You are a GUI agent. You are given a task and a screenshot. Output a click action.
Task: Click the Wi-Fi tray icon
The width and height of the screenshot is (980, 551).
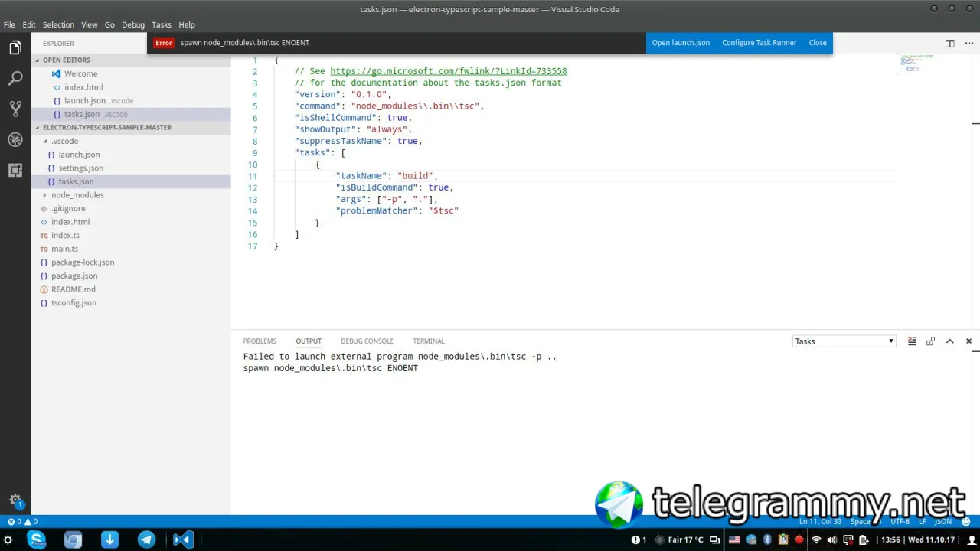click(x=816, y=540)
